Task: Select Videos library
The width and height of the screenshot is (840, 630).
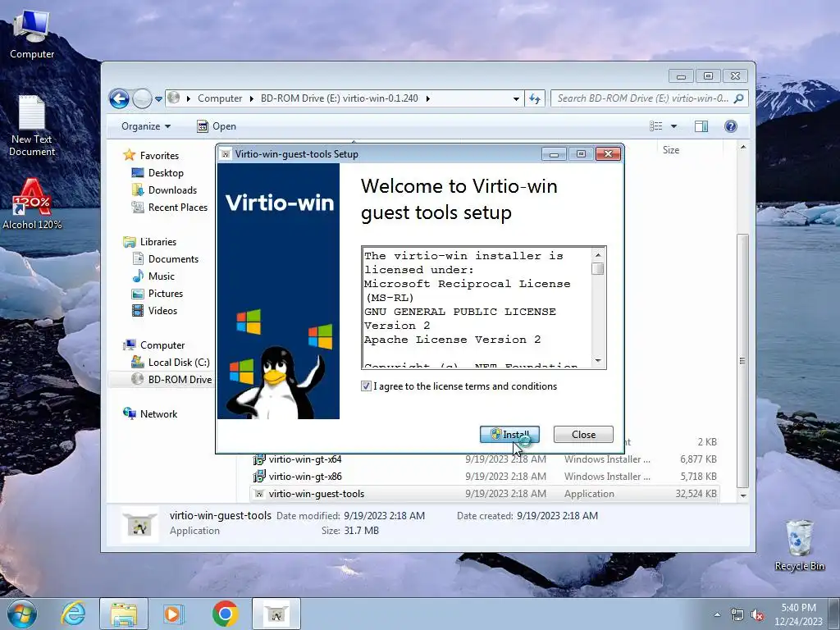Action: click(162, 311)
